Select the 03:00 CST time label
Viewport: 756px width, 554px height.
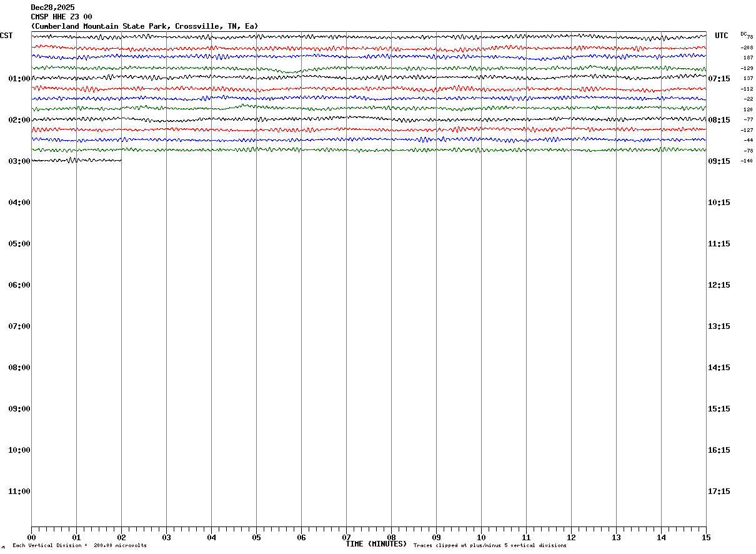coord(19,161)
